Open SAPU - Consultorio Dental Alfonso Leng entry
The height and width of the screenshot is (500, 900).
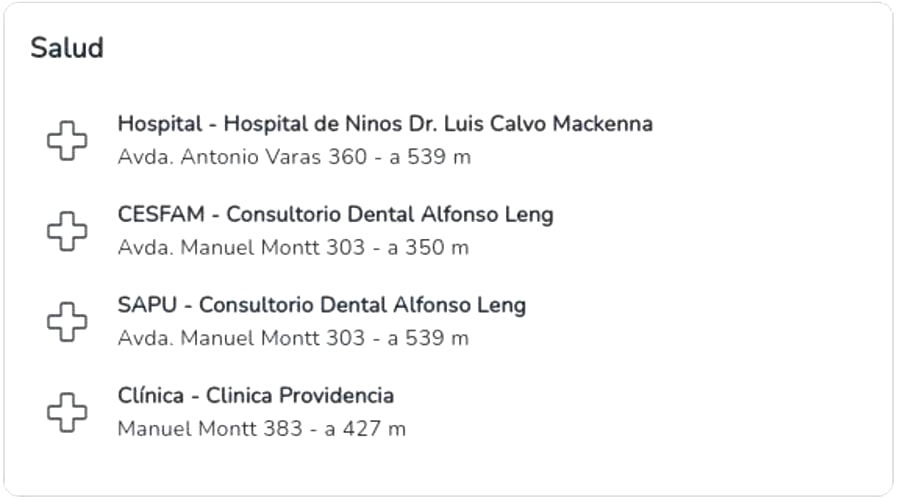coord(321,305)
